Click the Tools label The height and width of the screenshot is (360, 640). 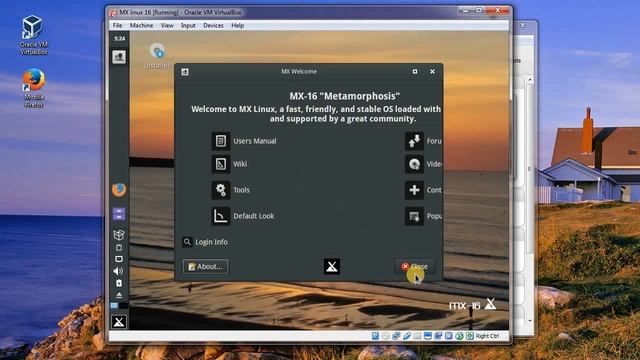[x=241, y=190]
